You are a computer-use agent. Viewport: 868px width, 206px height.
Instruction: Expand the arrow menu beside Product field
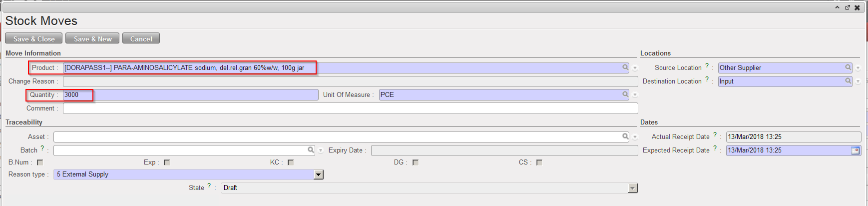(x=635, y=68)
